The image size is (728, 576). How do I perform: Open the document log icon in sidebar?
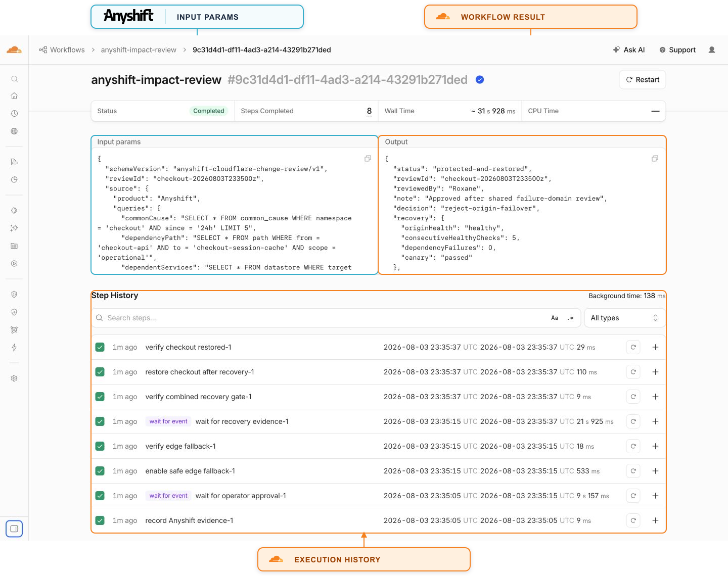click(14, 162)
